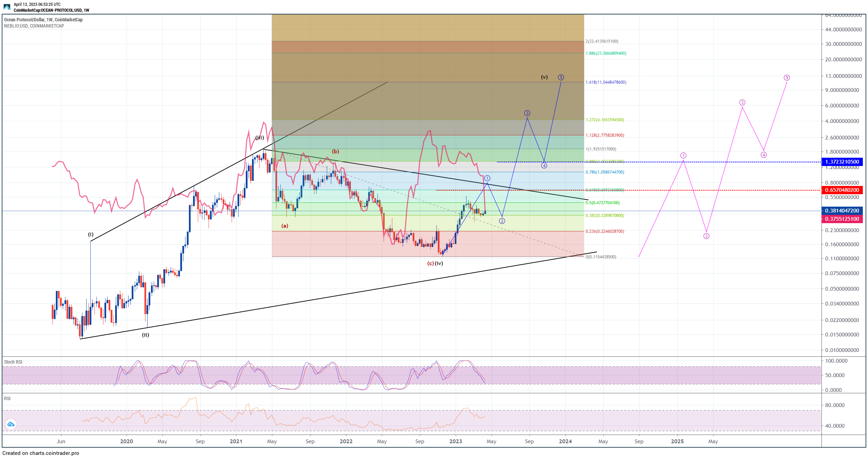Image resolution: width=868 pixels, height=458 pixels.
Task: Click magenta circled wave 1 marker
Action: (683, 155)
